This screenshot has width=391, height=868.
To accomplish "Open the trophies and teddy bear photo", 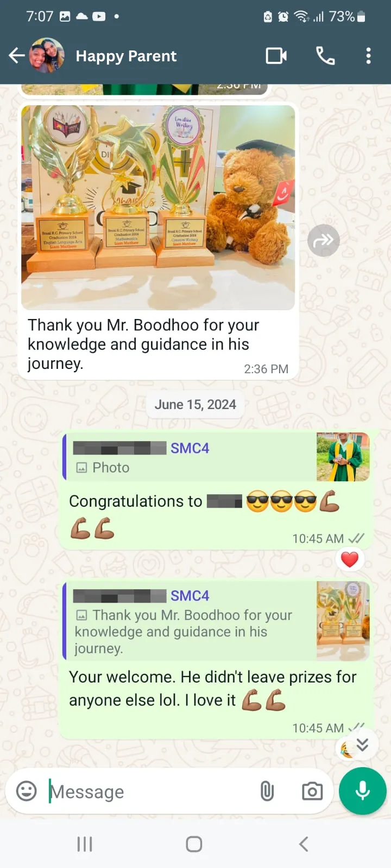I will pyautogui.click(x=158, y=207).
